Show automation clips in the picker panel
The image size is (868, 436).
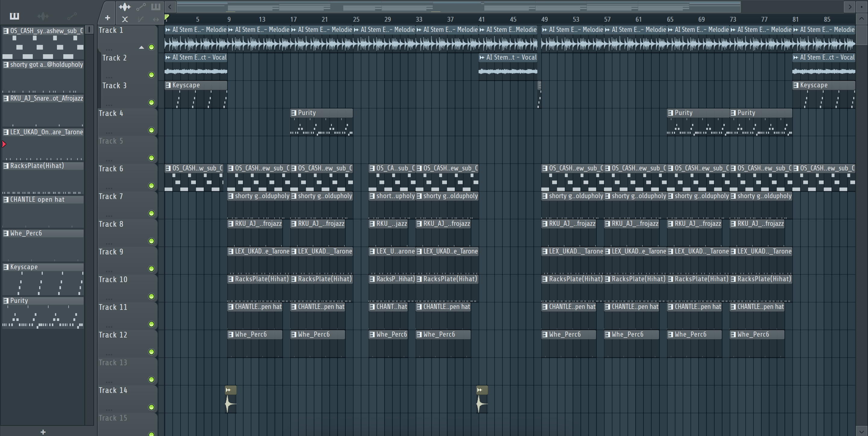pyautogui.click(x=72, y=16)
